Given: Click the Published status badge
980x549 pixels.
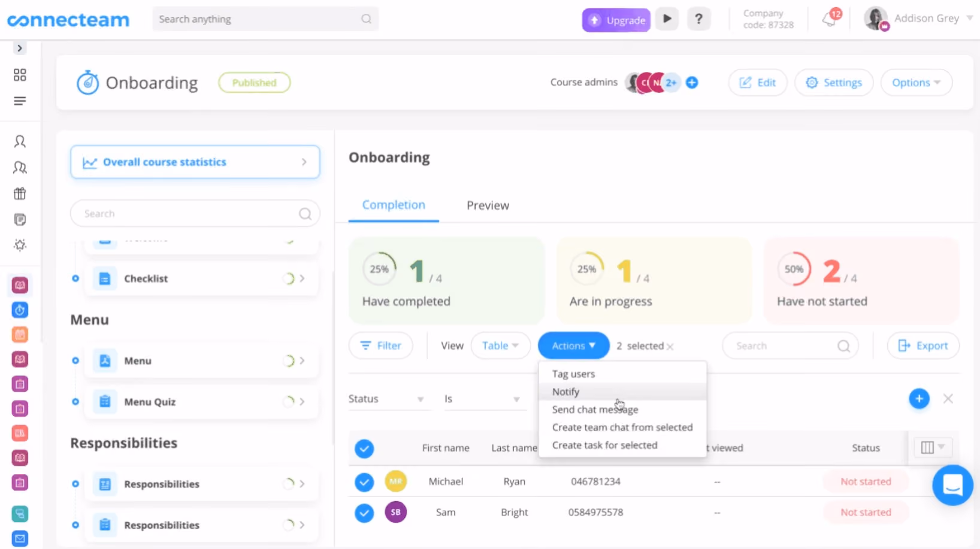Looking at the screenshot, I should point(255,83).
